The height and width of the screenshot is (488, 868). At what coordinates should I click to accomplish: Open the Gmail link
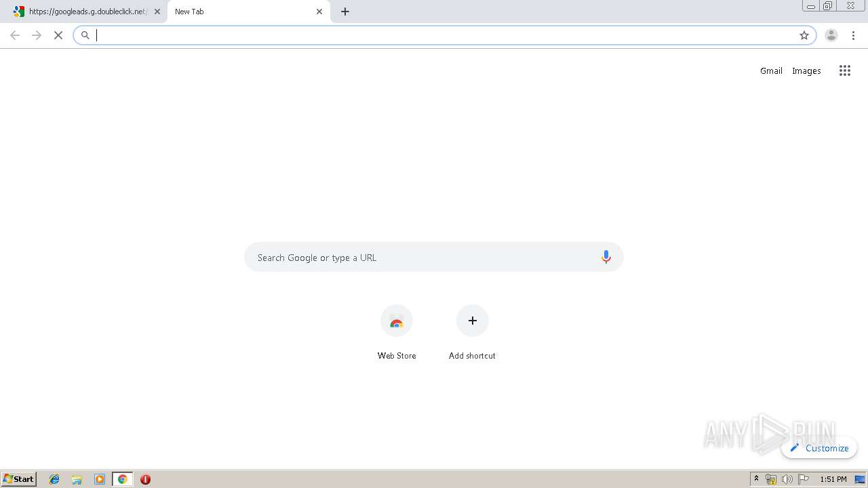pyautogui.click(x=771, y=70)
